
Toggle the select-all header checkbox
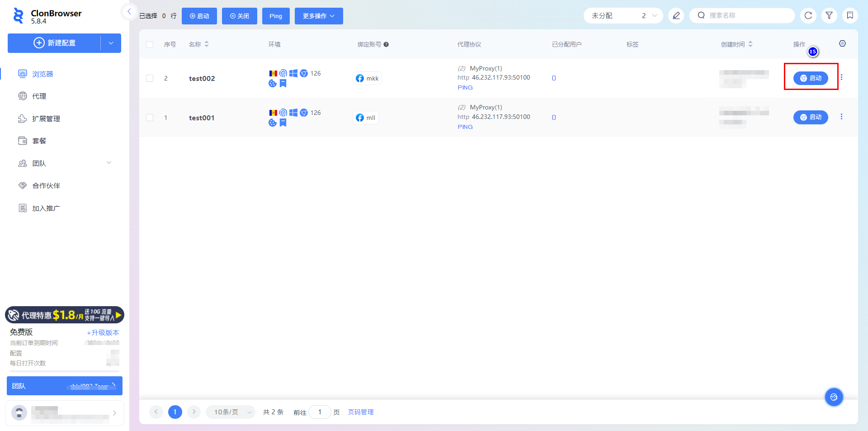tap(150, 44)
